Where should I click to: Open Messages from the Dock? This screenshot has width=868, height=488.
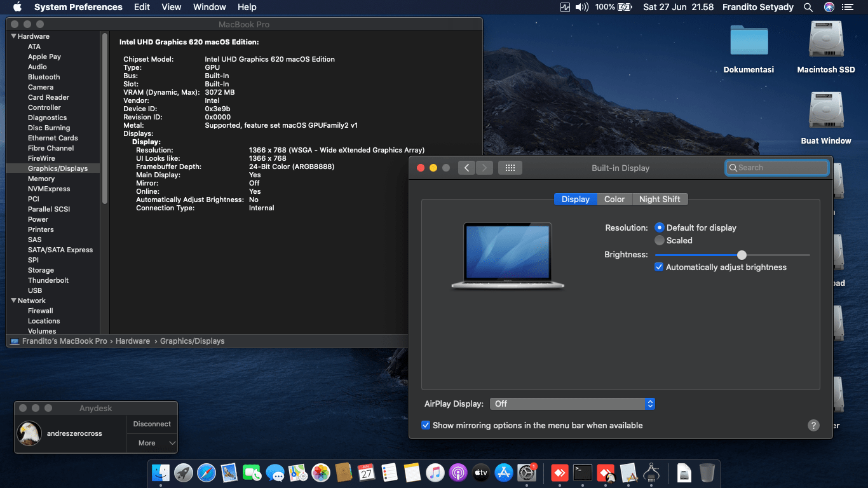coord(275,473)
